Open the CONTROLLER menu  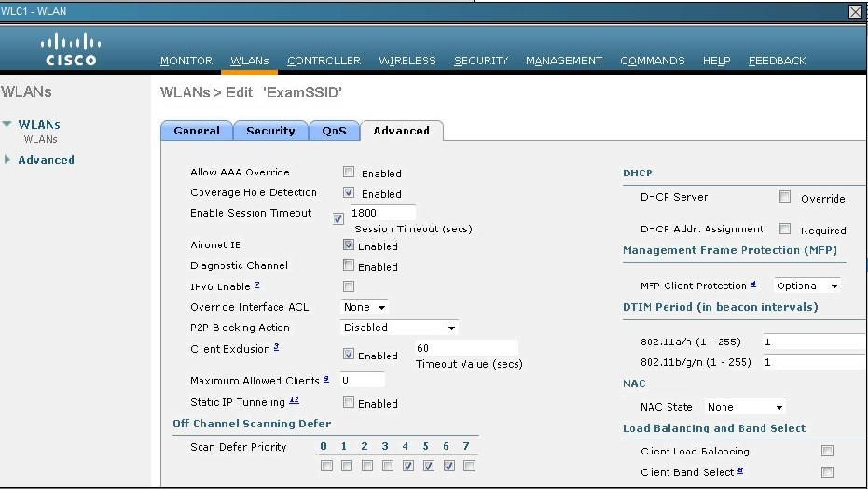point(324,61)
